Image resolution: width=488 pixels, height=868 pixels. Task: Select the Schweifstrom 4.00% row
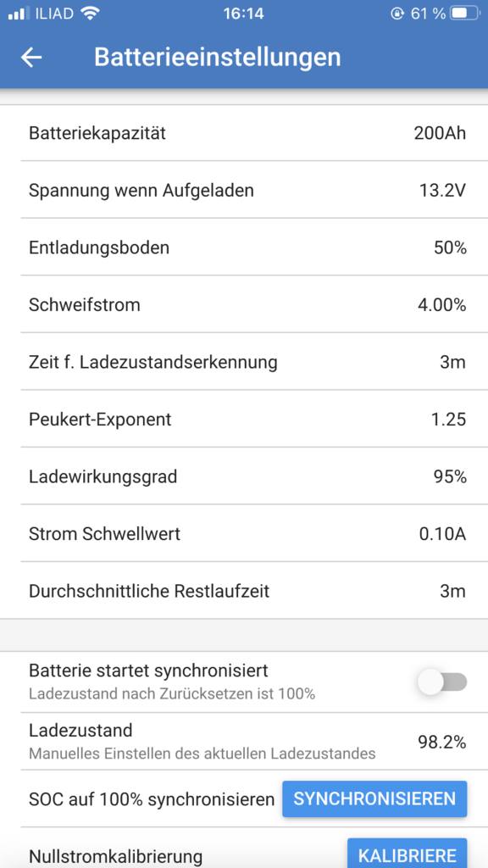click(x=244, y=304)
